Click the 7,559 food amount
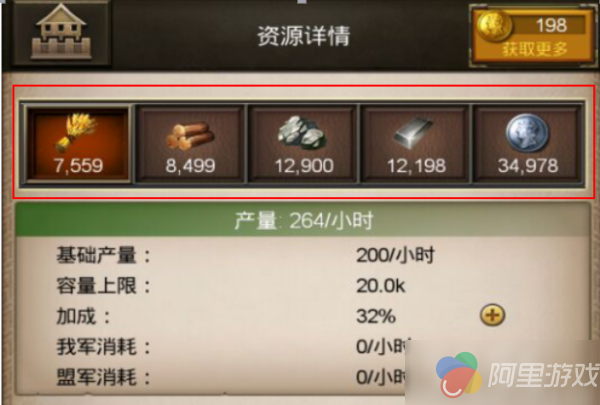Image resolution: width=600 pixels, height=405 pixels. click(x=78, y=166)
